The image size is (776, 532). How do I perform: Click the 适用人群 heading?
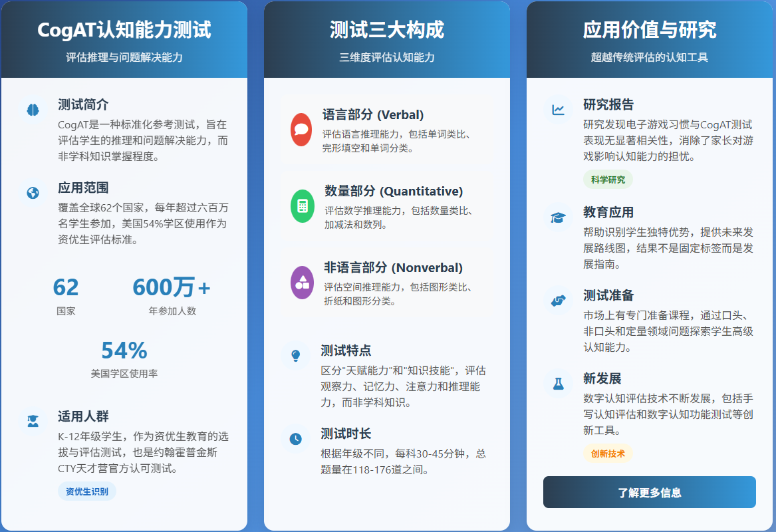pyautogui.click(x=83, y=416)
